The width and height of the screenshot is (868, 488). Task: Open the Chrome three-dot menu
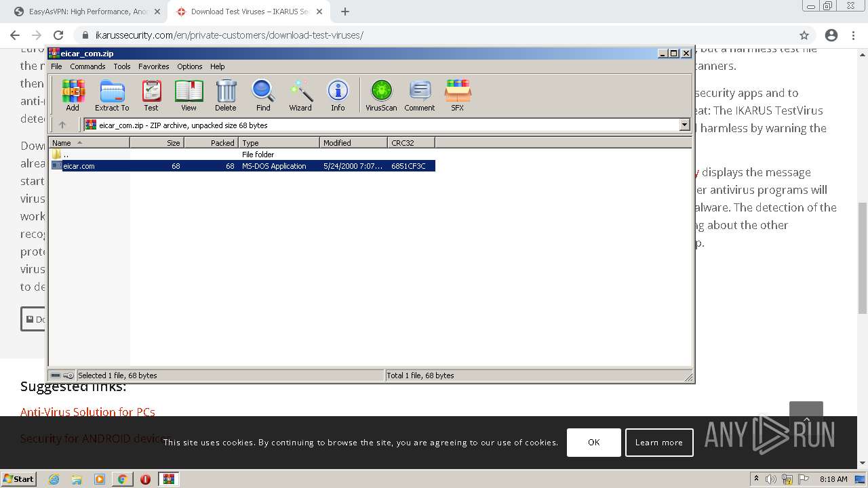click(853, 35)
